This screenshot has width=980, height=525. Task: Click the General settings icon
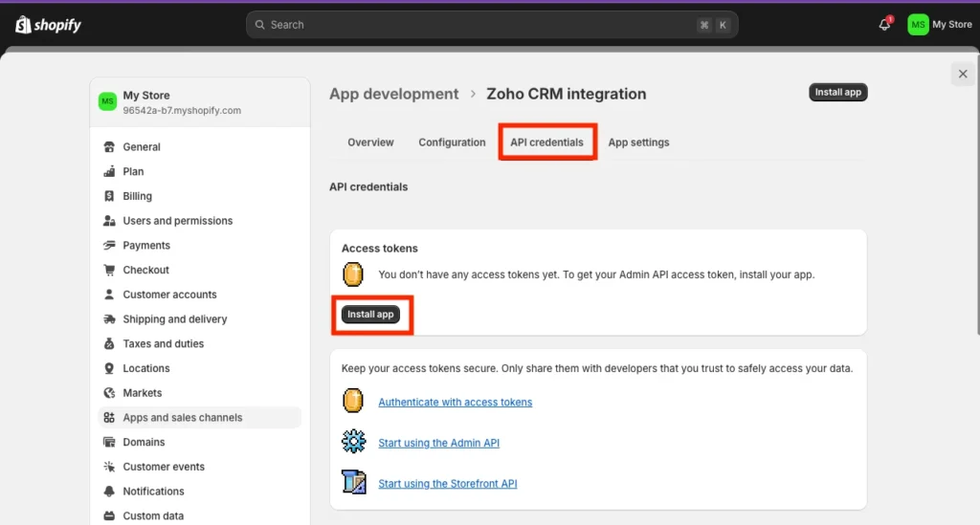[109, 146]
